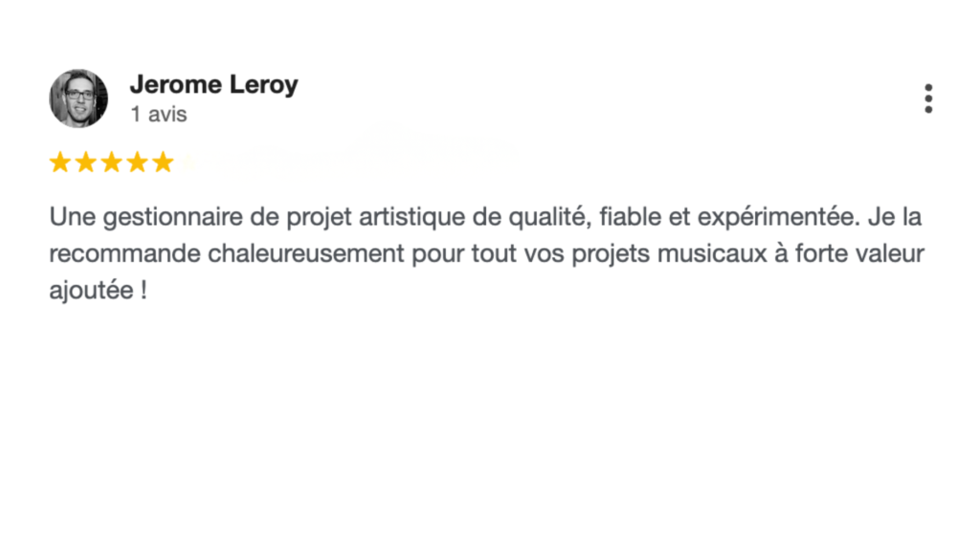980x551 pixels.
Task: Click the reviewer name Jerome Leroy
Action: click(x=214, y=84)
